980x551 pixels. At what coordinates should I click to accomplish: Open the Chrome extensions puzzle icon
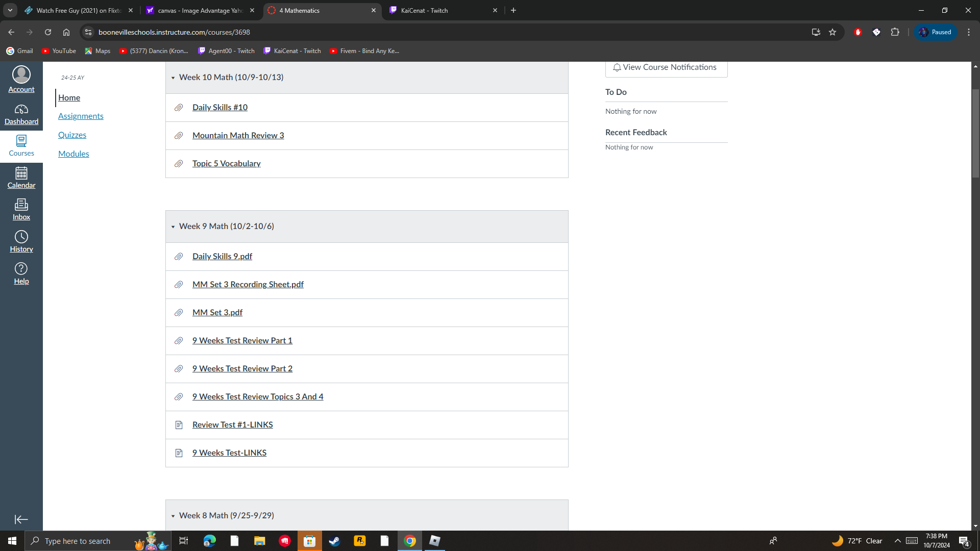[895, 32]
